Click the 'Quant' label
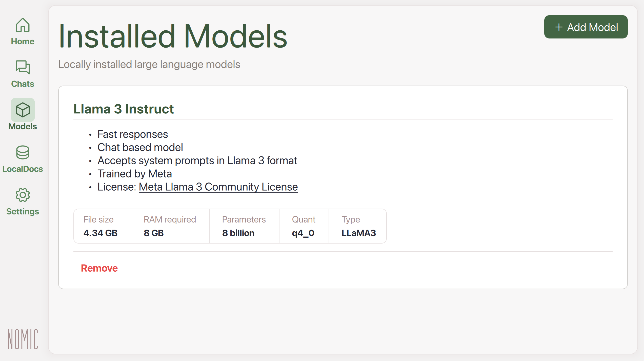 [x=304, y=219]
